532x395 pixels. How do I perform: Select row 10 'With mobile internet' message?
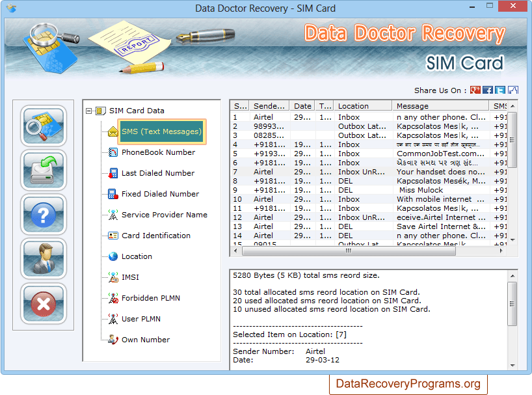point(369,199)
